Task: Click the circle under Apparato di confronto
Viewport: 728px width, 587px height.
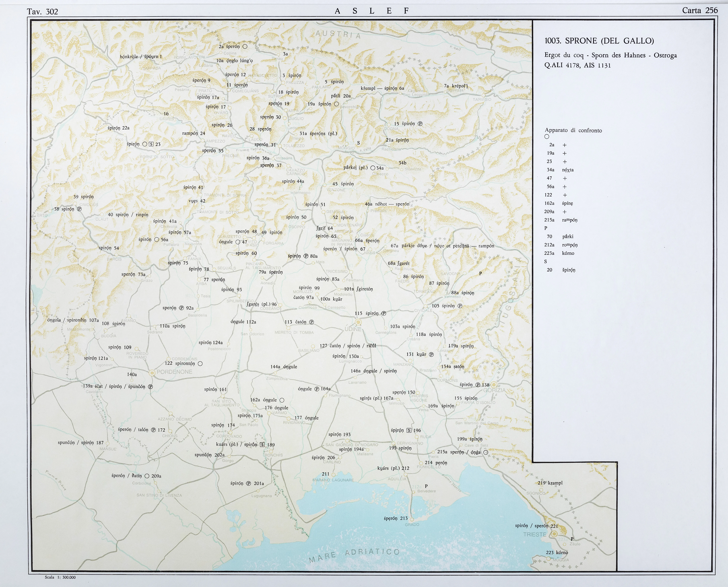Action: (x=547, y=137)
